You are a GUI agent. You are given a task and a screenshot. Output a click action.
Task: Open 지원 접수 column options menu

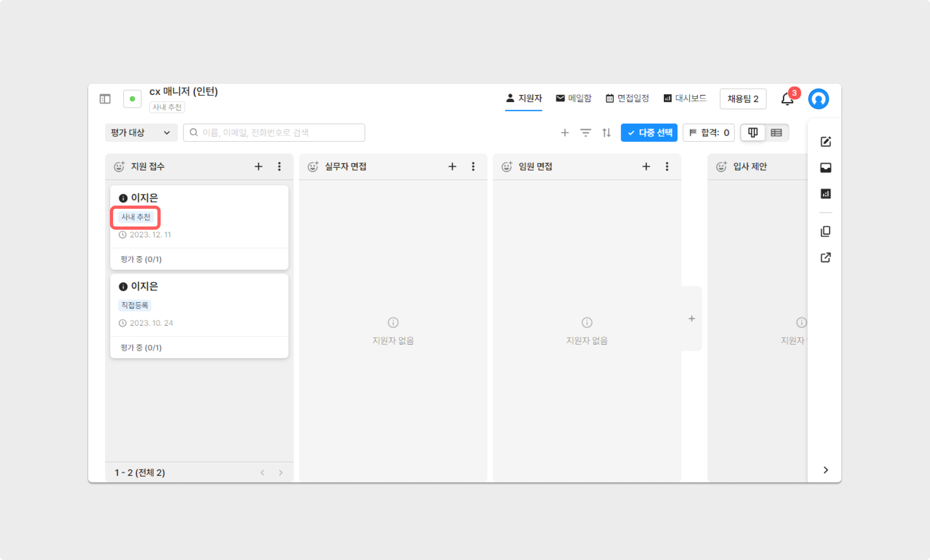pos(279,167)
